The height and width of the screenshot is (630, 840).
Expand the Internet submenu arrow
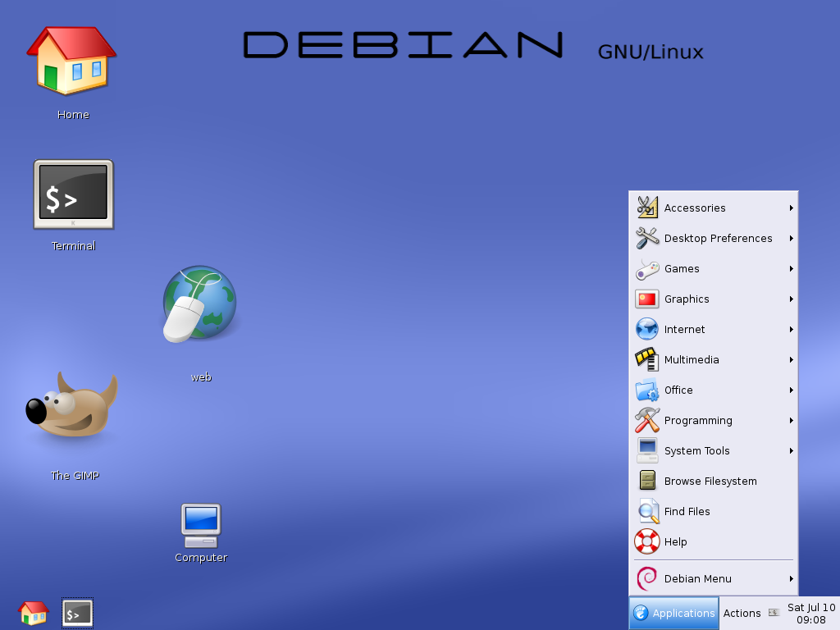point(791,330)
